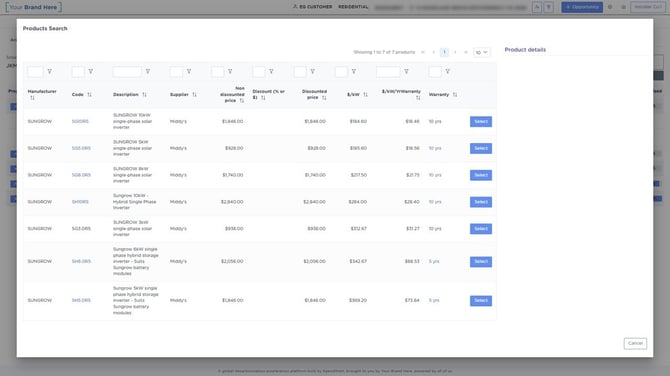670x376 pixels.
Task: Open the Discount (% or $) filter icon
Action: click(271, 71)
